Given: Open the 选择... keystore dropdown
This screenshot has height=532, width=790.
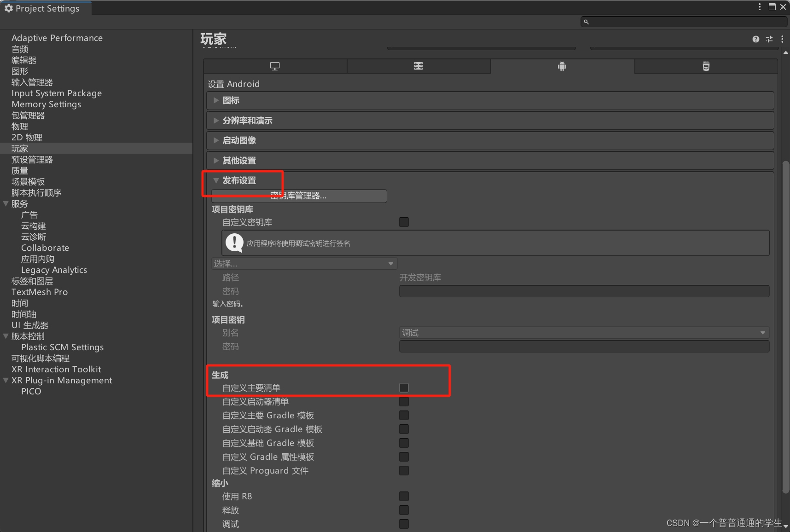Looking at the screenshot, I should [x=304, y=264].
